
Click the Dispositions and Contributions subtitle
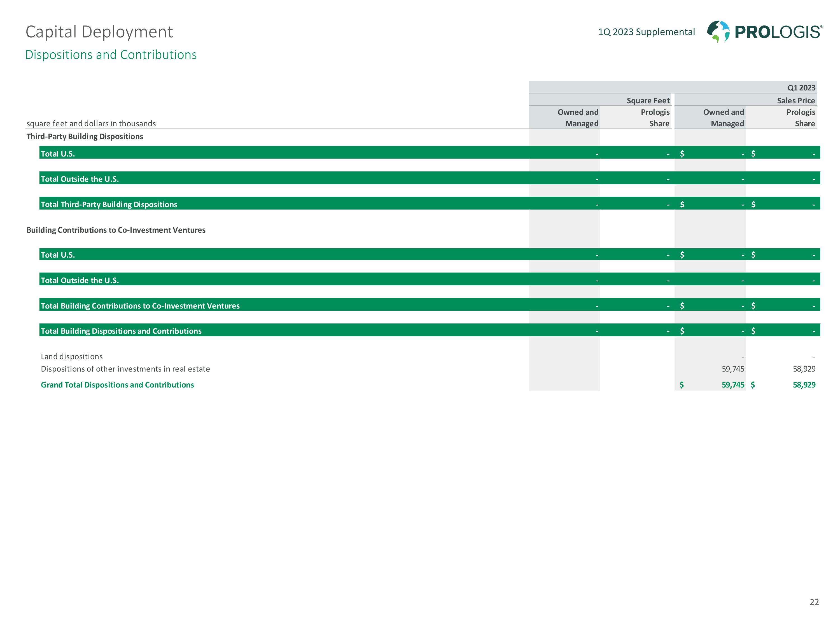(111, 55)
